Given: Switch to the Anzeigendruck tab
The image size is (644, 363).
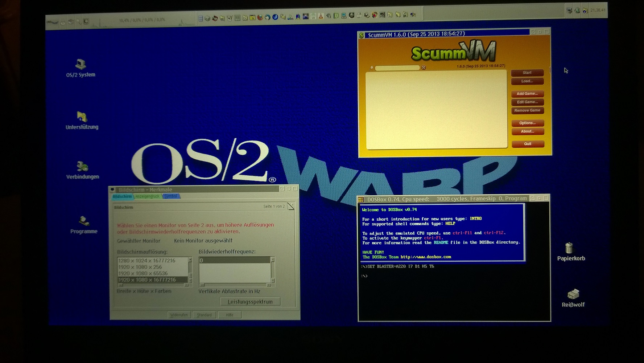Looking at the screenshot, I should coord(147,196).
